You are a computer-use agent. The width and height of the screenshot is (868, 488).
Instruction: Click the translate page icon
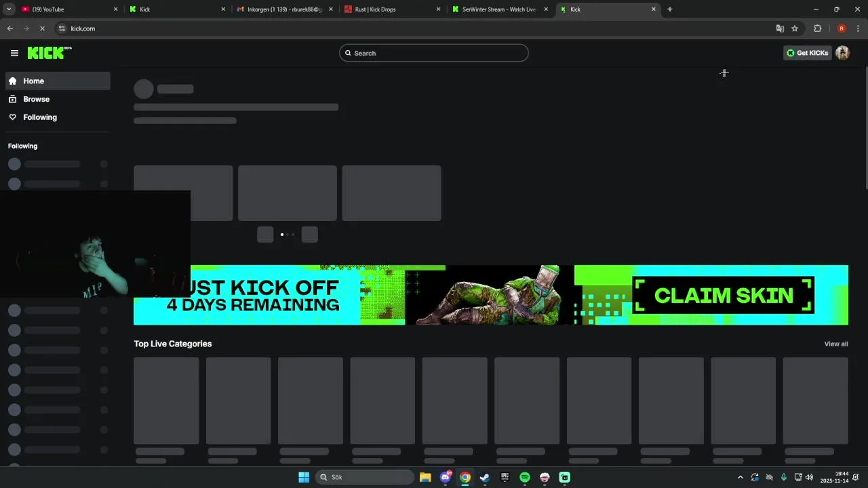(x=780, y=28)
